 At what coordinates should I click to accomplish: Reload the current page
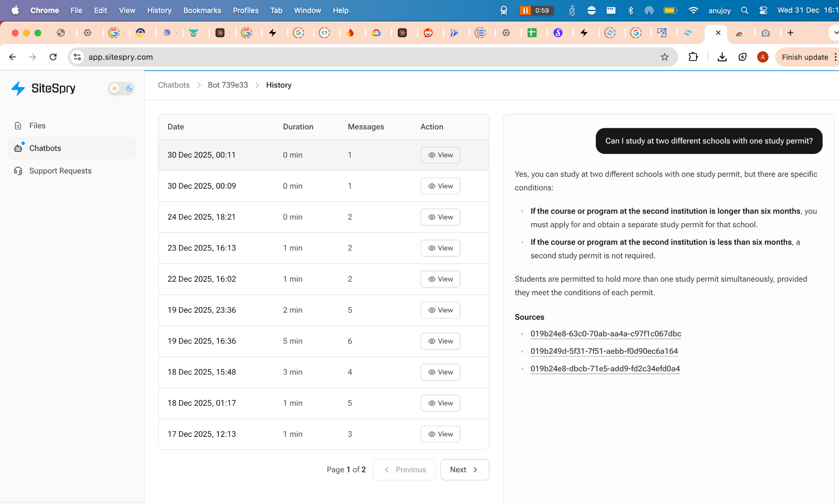[53, 57]
